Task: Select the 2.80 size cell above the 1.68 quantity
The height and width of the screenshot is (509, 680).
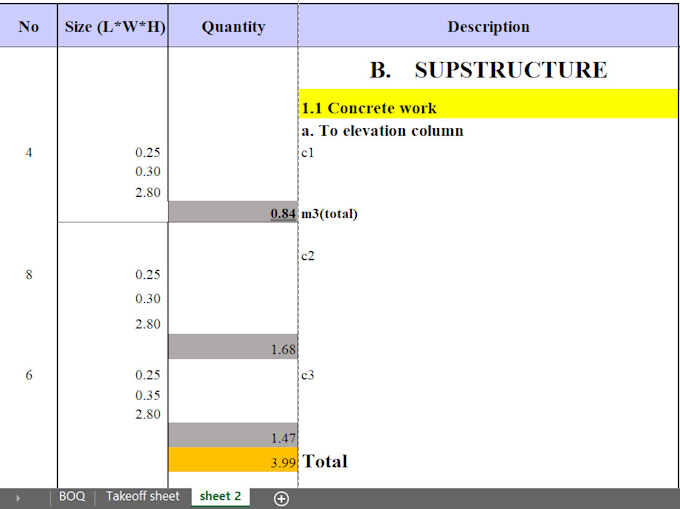Action: 113,324
